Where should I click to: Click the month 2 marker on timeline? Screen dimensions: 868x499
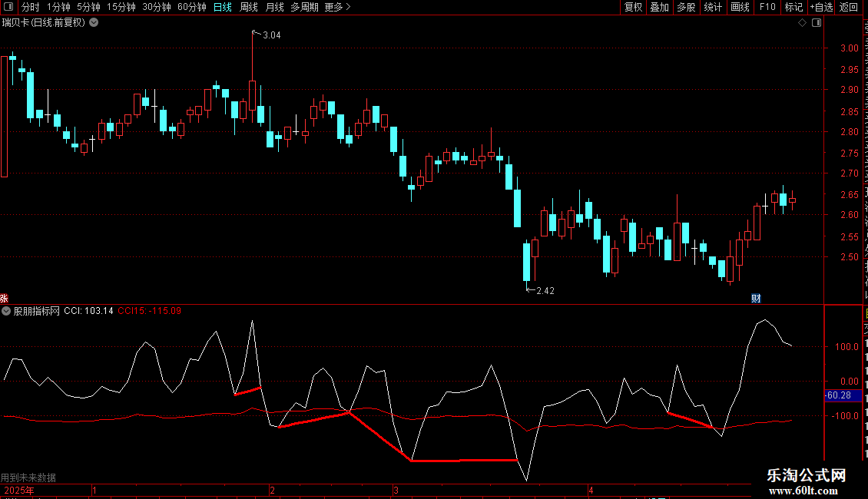tap(273, 491)
